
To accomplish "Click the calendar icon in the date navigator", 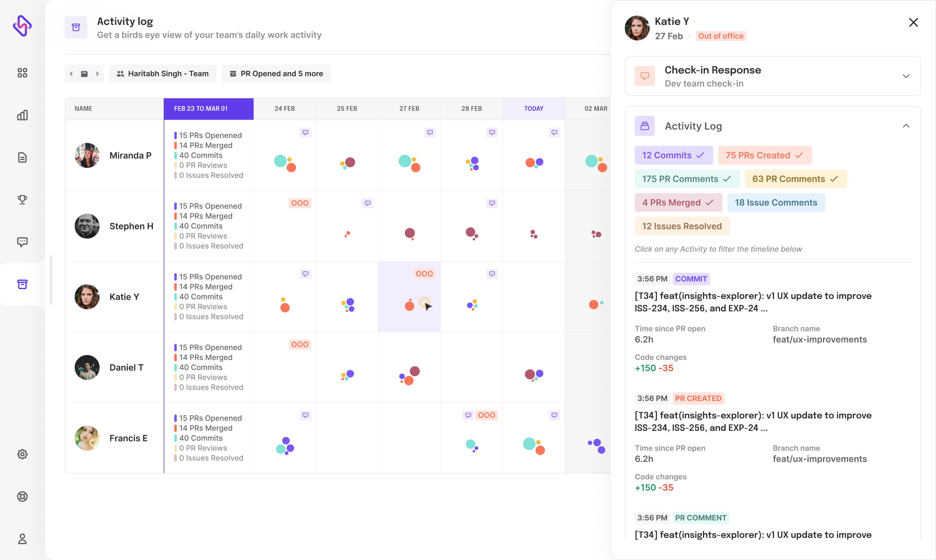I will [x=84, y=74].
